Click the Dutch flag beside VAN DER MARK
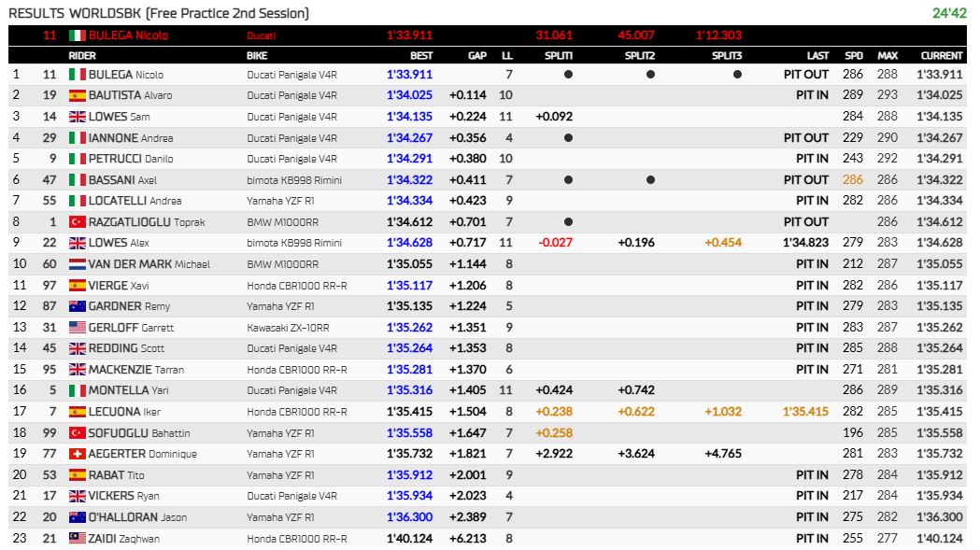980x550 pixels. (x=77, y=264)
